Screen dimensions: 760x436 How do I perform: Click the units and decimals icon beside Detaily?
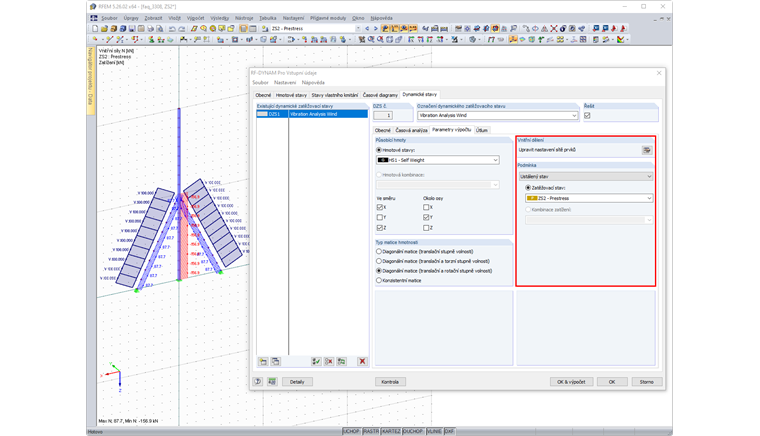272,382
